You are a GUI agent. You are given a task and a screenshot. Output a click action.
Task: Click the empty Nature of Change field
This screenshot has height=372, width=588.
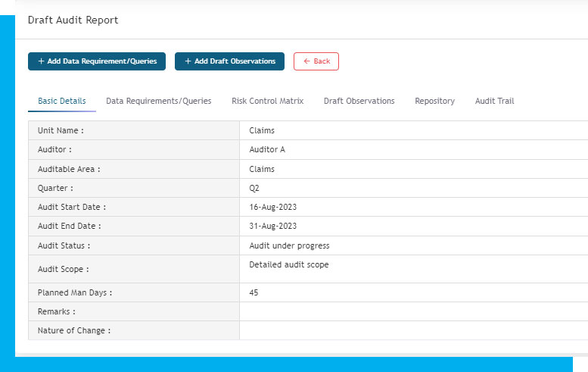click(x=412, y=330)
